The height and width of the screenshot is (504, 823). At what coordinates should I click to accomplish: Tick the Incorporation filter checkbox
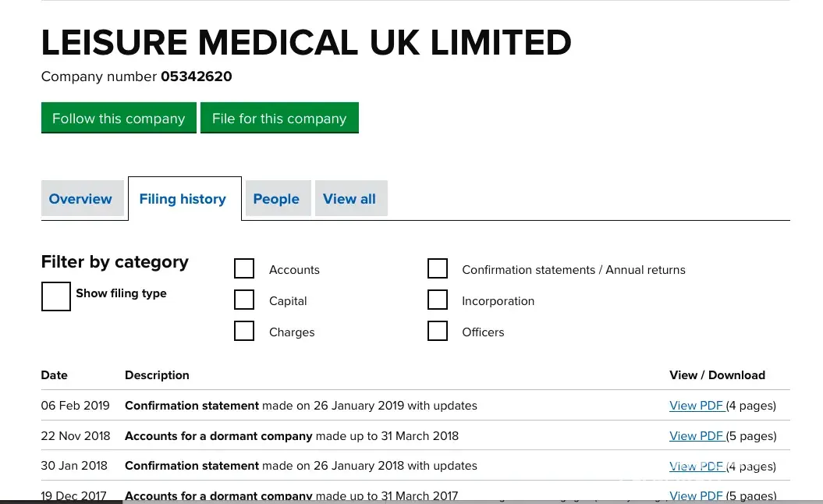438,300
